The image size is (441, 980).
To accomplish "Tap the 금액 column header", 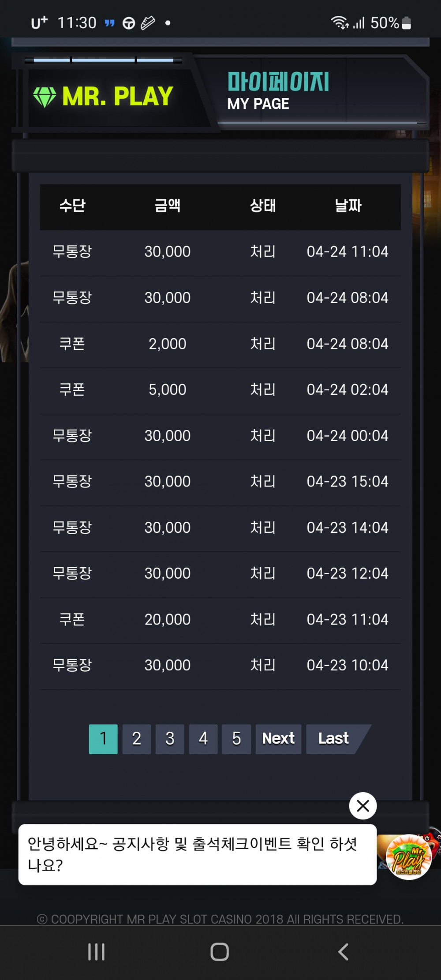I will coord(168,206).
